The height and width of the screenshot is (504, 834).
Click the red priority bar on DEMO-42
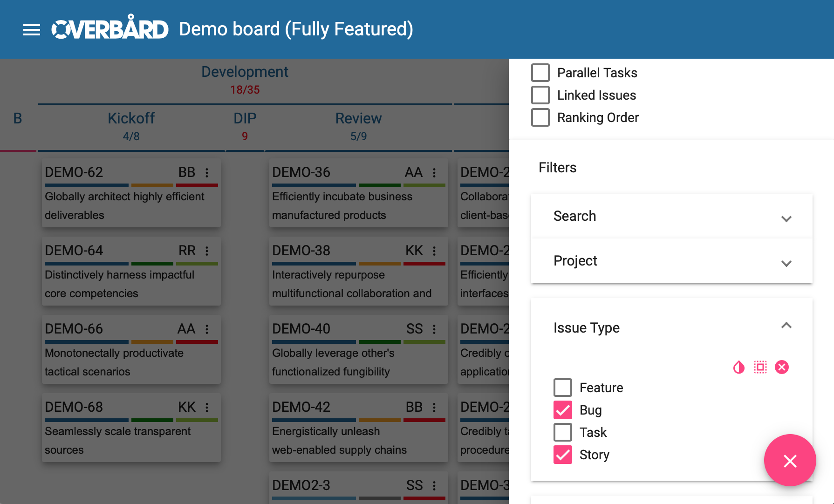tap(424, 420)
